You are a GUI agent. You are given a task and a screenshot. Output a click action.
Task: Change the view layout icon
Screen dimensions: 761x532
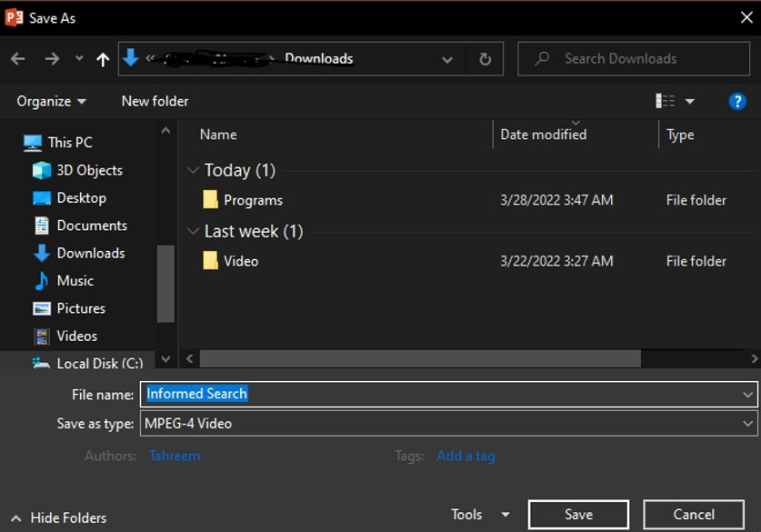(665, 101)
